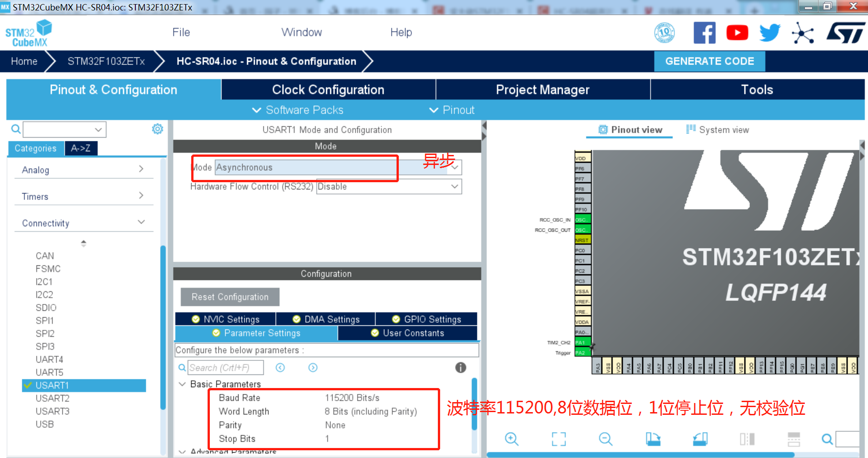Screen dimensions: 868x458
Task: Select I2C1 in the Connectivity list
Action: [44, 282]
